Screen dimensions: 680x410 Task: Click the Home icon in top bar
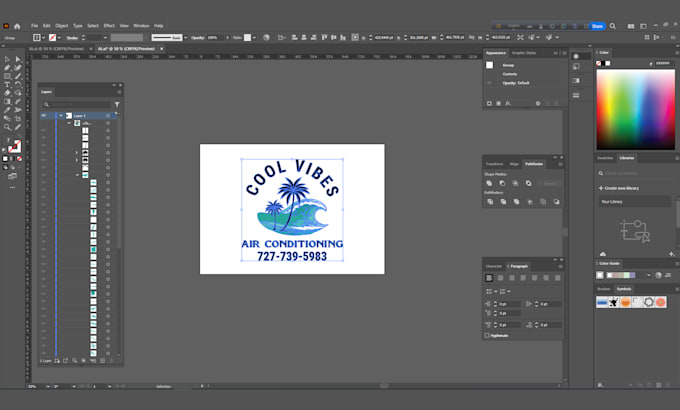pos(17,26)
